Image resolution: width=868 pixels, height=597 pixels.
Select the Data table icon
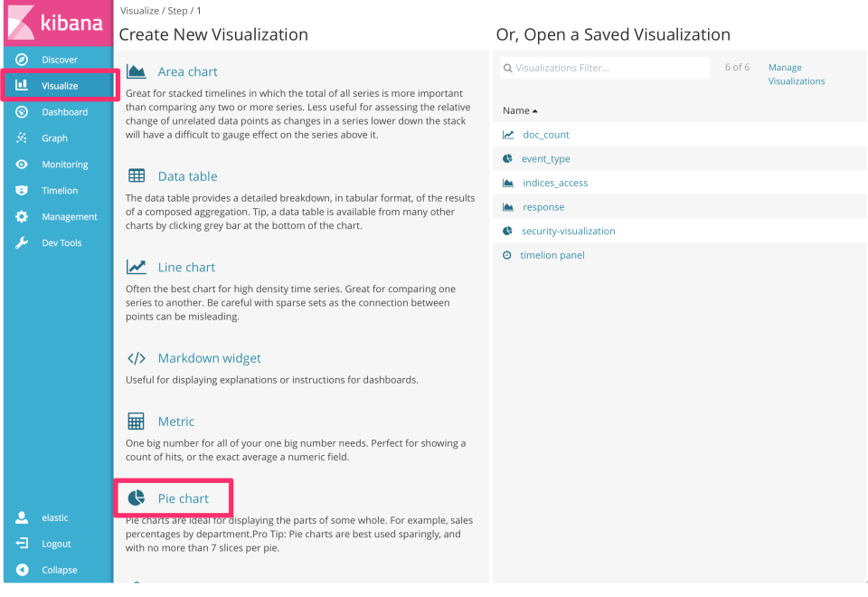[x=137, y=175]
